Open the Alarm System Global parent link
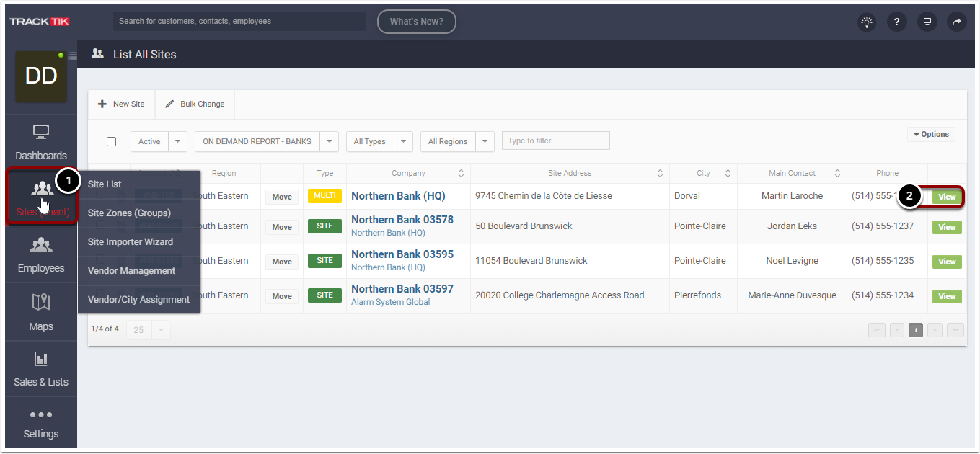Screen dimensions: 980x454 click(x=390, y=302)
